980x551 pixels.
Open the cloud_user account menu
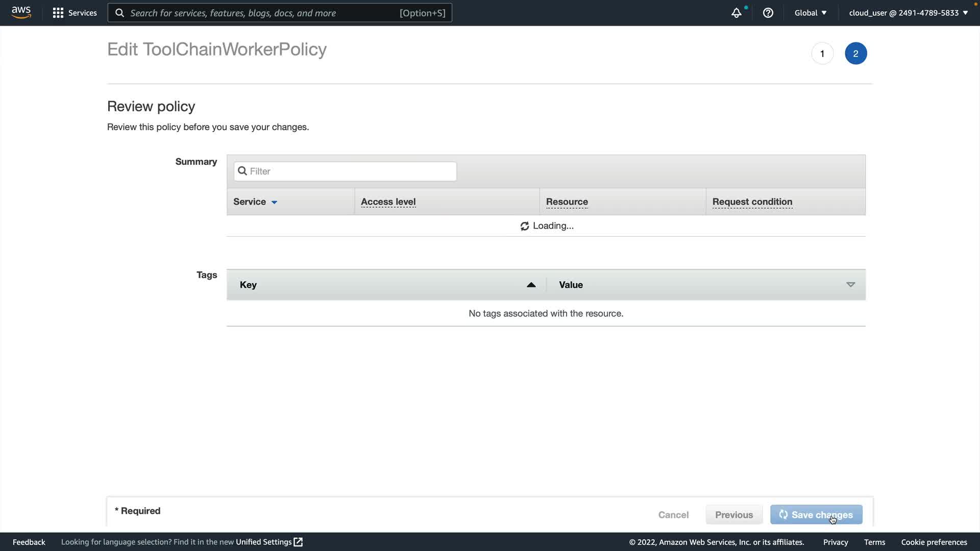point(908,13)
